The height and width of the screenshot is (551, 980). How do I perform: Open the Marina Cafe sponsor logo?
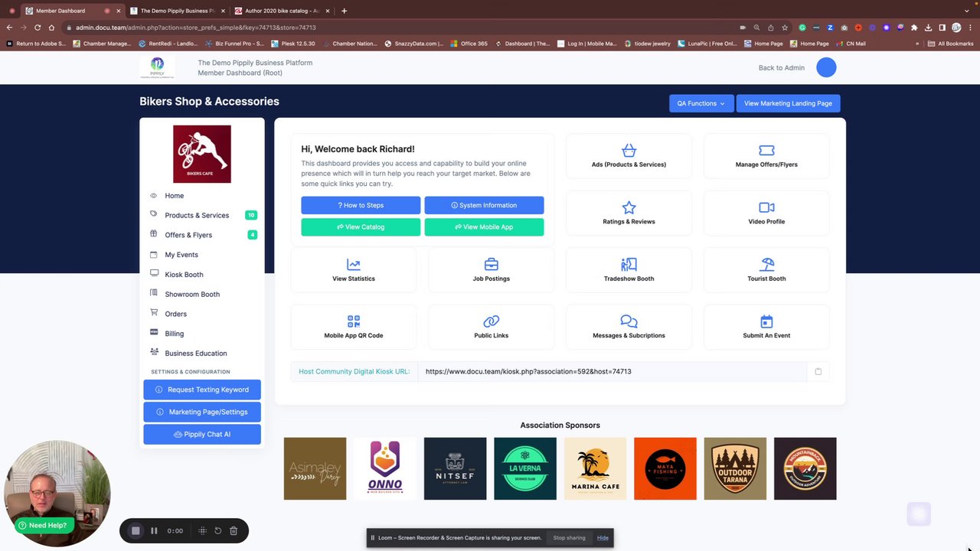pyautogui.click(x=595, y=469)
